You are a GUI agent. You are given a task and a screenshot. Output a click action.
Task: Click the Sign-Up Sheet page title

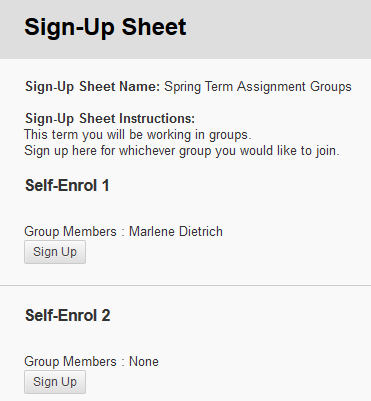105,28
